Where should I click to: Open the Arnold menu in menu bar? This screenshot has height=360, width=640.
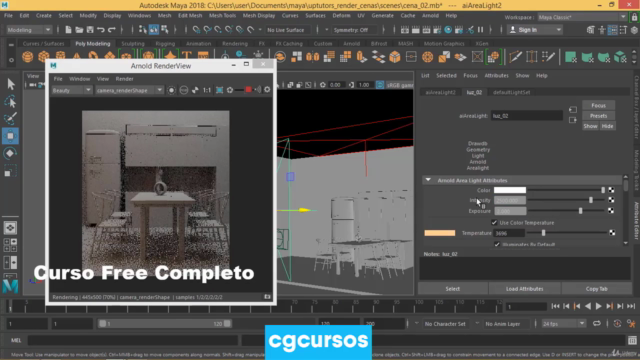[430, 16]
